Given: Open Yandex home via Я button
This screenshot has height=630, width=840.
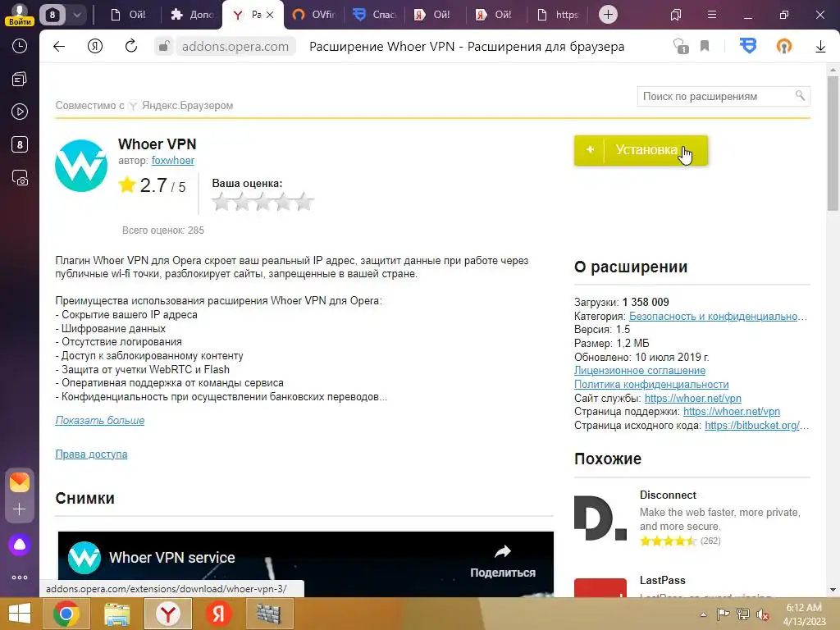Looking at the screenshot, I should tap(95, 47).
